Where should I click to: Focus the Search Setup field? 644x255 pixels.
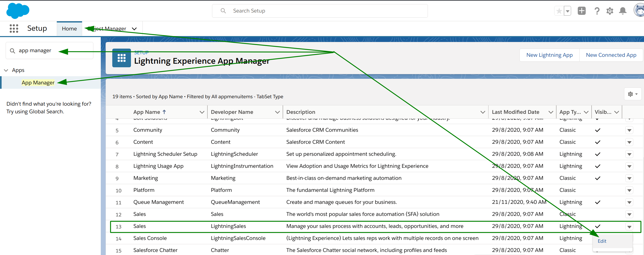tap(320, 11)
